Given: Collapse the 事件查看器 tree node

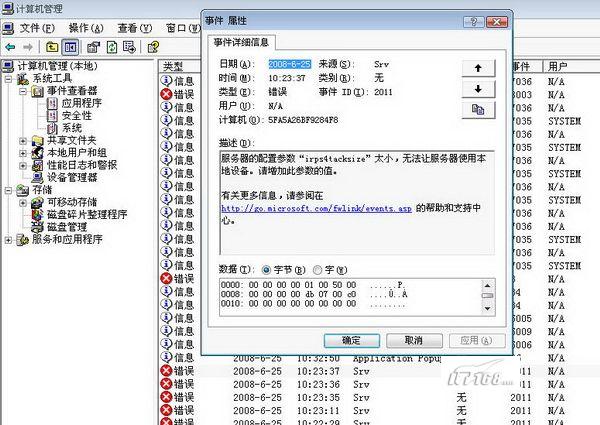Looking at the screenshot, I should coord(23,91).
